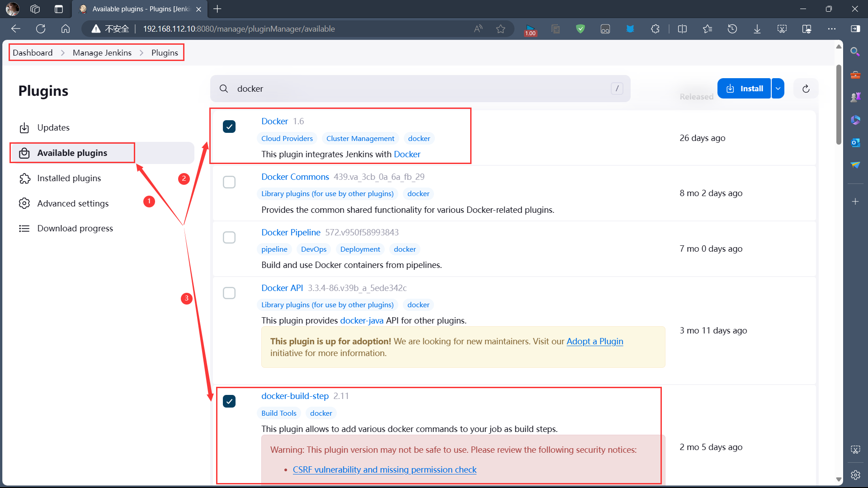Click the browser back arrow
Screen dimensions: 868x488
pos(16,29)
